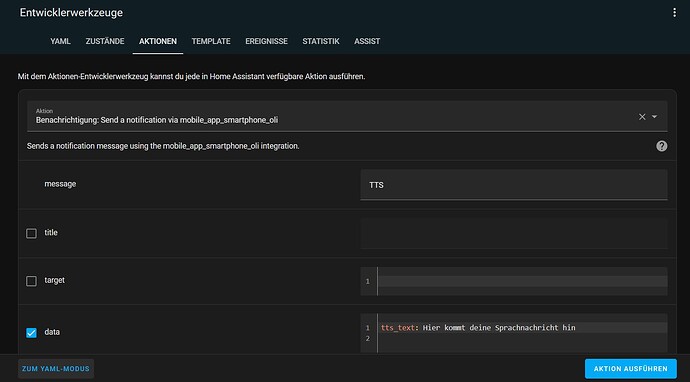Enable the title checkbox
The image size is (690, 382).
click(x=31, y=233)
